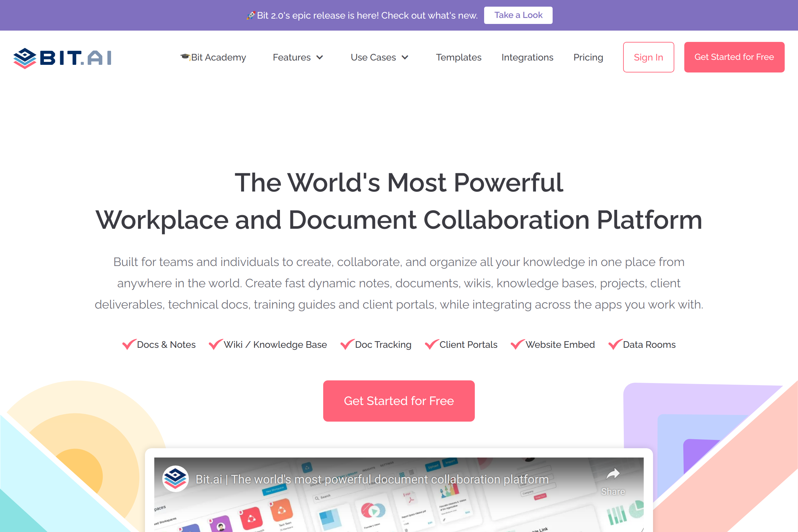This screenshot has height=532, width=798.
Task: Click hero Get Started for Free button
Action: click(399, 401)
